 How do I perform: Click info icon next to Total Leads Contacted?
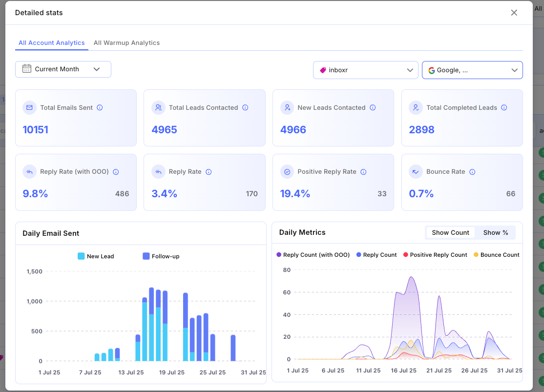tap(245, 108)
